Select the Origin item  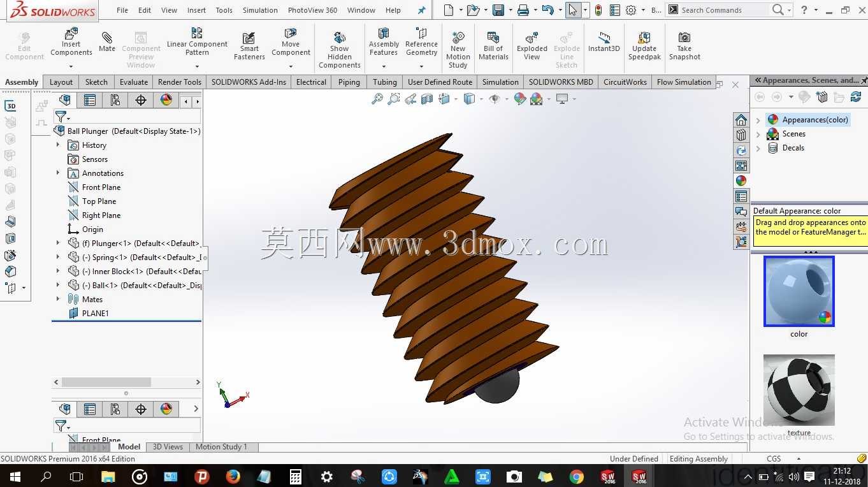tap(85, 229)
